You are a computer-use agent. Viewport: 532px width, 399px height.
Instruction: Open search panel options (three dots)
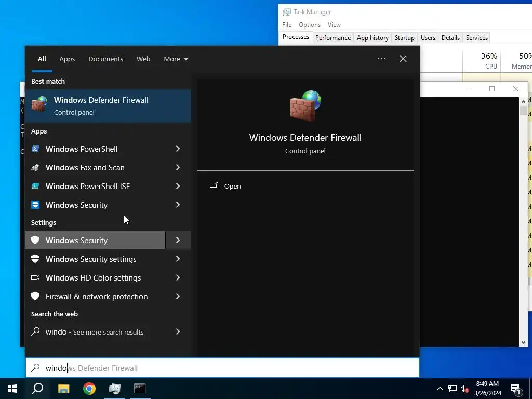(x=381, y=59)
